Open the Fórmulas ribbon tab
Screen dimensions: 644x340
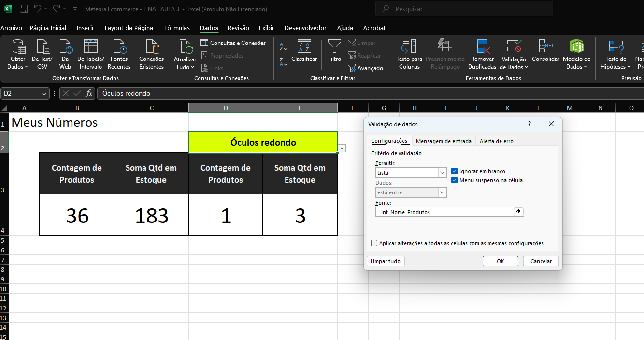coord(177,28)
